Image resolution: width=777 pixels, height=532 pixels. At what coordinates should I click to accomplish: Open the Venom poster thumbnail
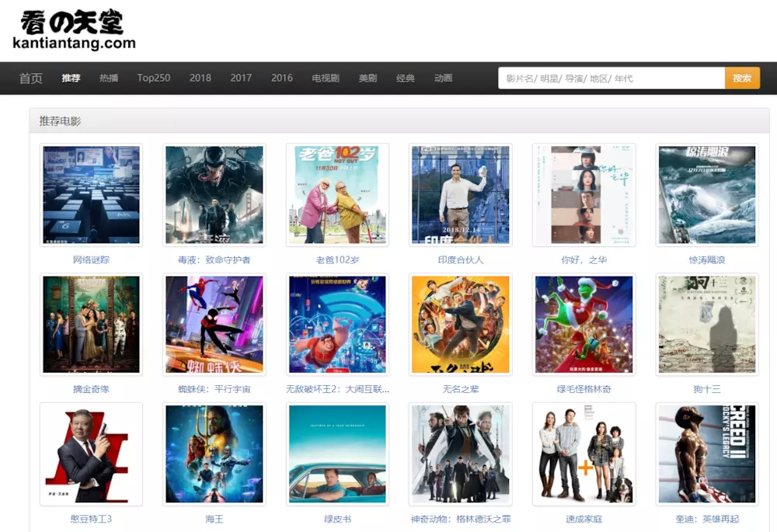click(x=214, y=195)
